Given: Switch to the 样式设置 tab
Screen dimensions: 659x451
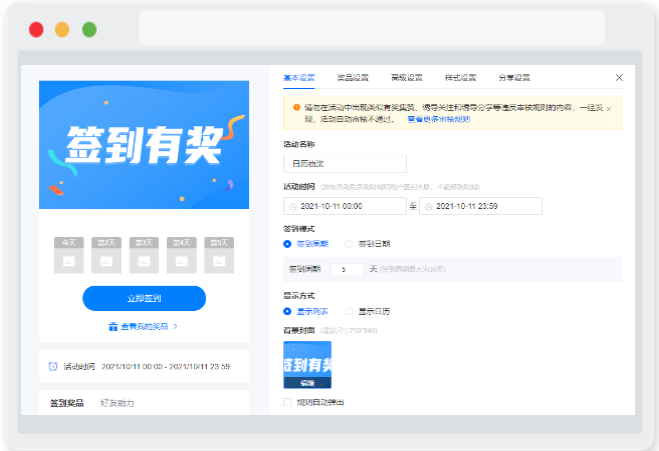Looking at the screenshot, I should (x=460, y=78).
